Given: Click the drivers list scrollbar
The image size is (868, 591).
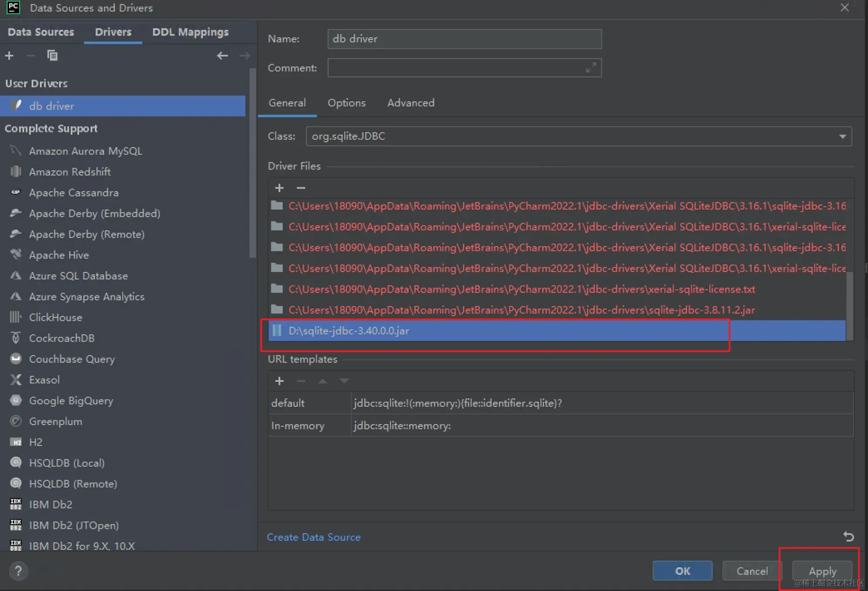Looking at the screenshot, I should tap(253, 164).
